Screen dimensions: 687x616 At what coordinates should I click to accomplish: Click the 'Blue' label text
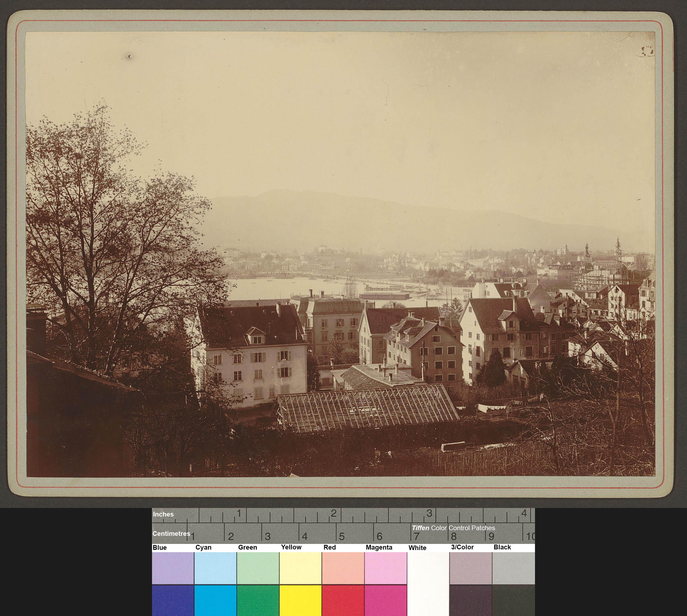pos(160,548)
